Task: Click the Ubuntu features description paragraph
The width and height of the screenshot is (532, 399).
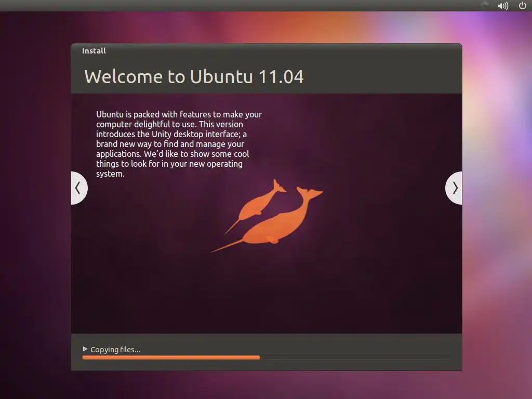Action: (x=179, y=144)
